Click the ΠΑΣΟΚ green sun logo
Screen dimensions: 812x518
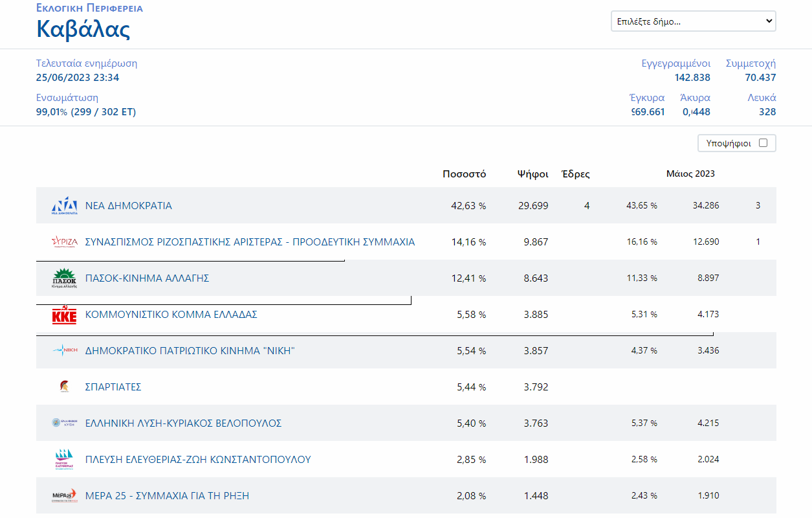point(64,278)
